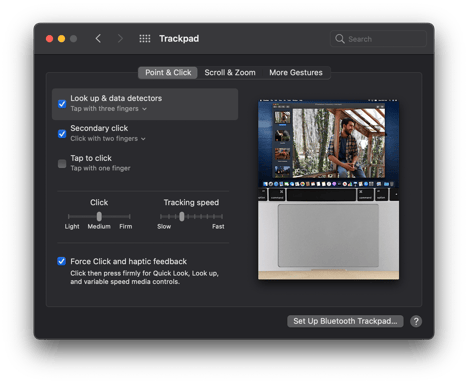Click the search magnifier icon
The height and width of the screenshot is (384, 468).
pos(340,39)
